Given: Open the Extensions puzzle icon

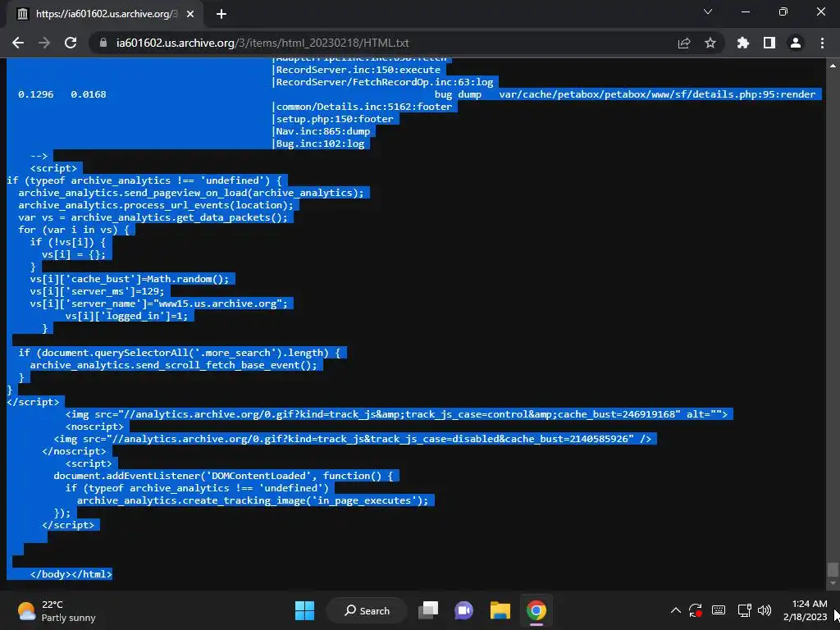Looking at the screenshot, I should [743, 43].
